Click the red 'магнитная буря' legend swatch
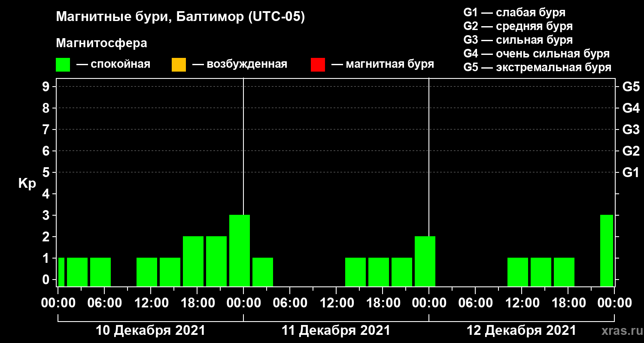Screen dimensions: 644x343 (318, 65)
